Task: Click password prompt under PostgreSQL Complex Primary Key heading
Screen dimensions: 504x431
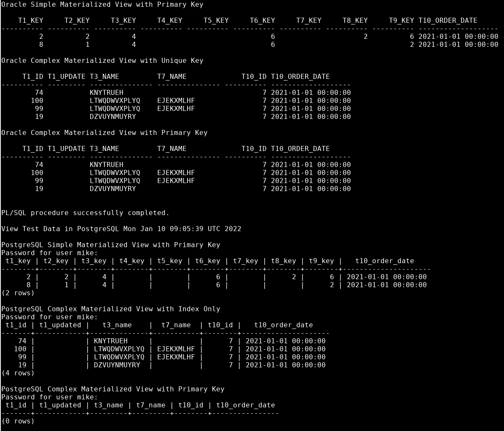Action: point(49,397)
